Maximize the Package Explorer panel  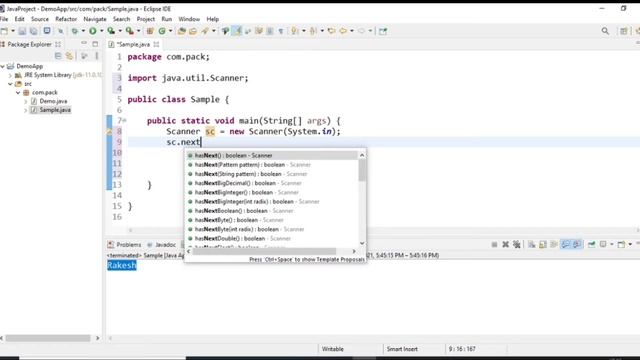[x=95, y=44]
